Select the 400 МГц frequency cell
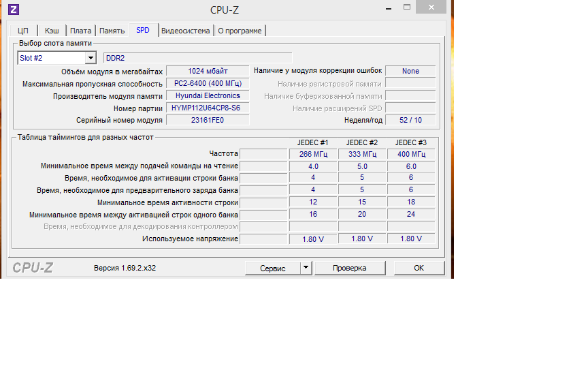588x368 pixels. coord(411,154)
